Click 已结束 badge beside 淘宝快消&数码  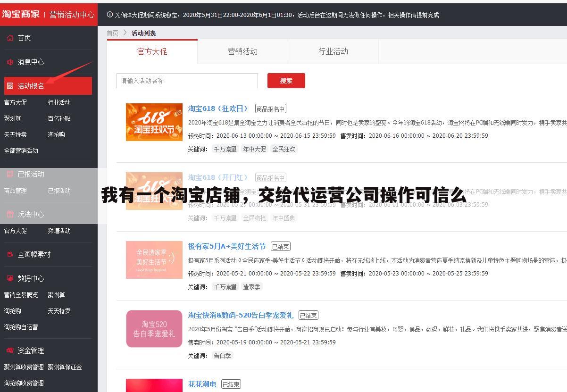tap(309, 316)
